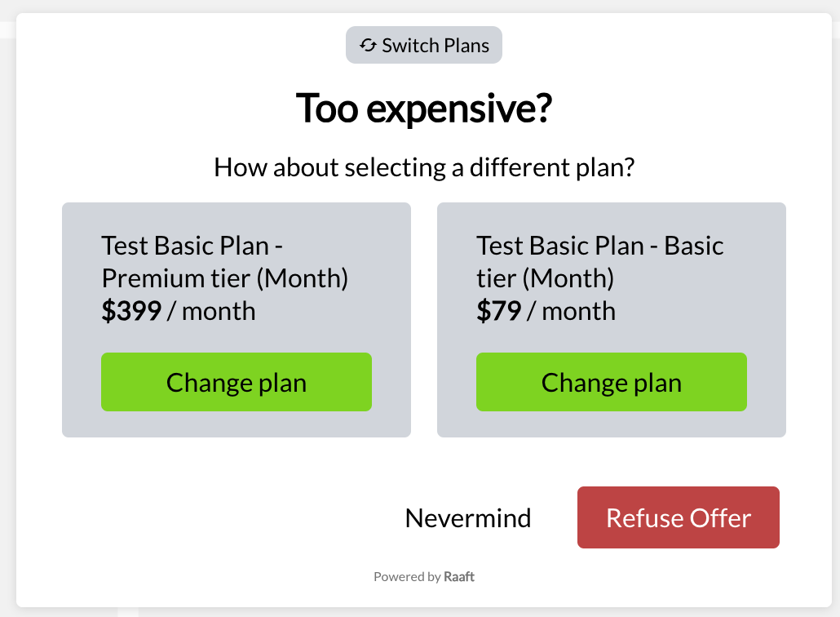Select the Premium tier (Month) plan title
The height and width of the screenshot is (617, 840).
pyautogui.click(x=224, y=262)
